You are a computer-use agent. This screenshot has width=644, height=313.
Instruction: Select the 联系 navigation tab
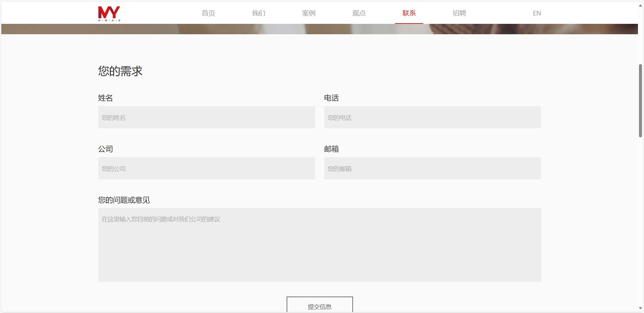point(409,13)
